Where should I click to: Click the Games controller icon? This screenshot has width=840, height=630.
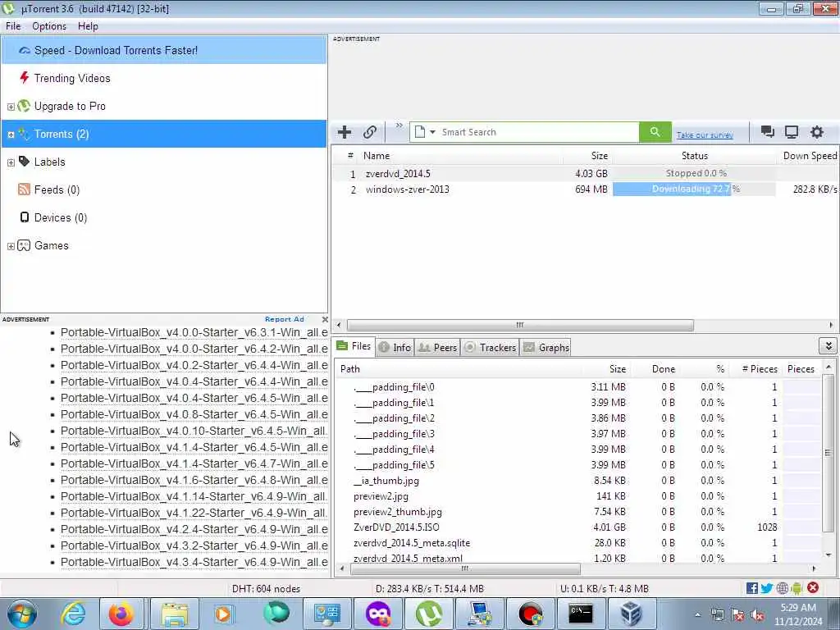click(24, 245)
